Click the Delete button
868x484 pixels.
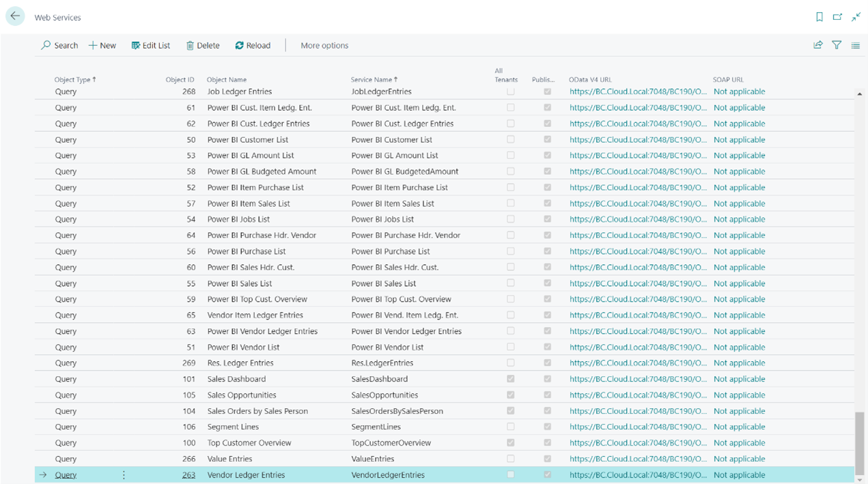point(203,45)
